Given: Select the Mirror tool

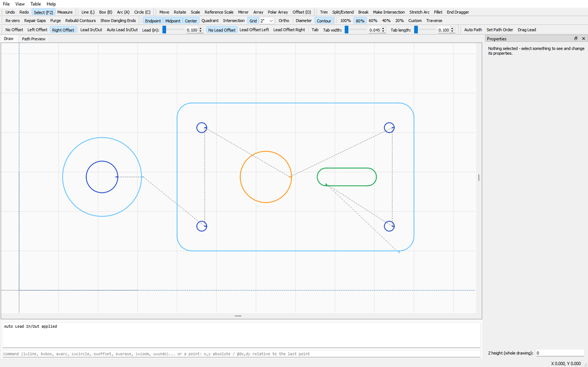Looking at the screenshot, I should tap(244, 12).
